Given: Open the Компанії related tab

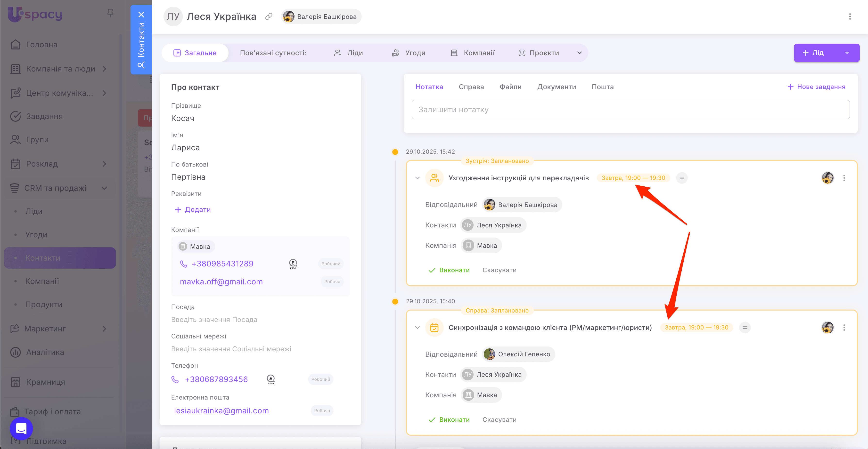Looking at the screenshot, I should 472,53.
